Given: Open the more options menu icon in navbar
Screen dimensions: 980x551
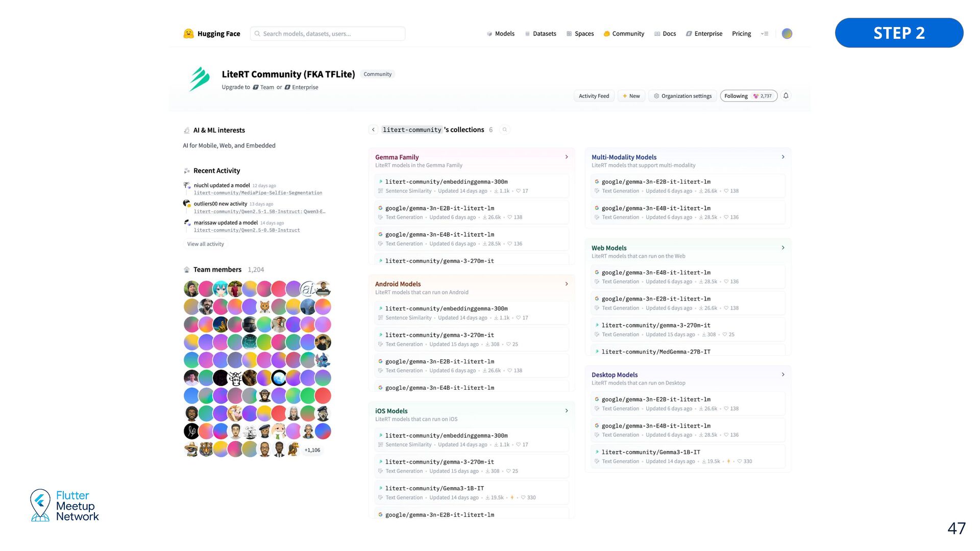Looking at the screenshot, I should point(765,34).
